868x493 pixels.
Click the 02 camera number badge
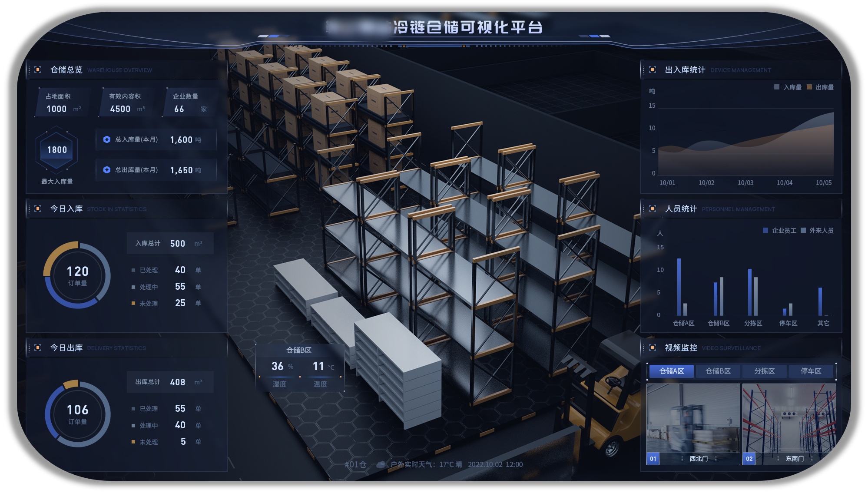click(749, 459)
